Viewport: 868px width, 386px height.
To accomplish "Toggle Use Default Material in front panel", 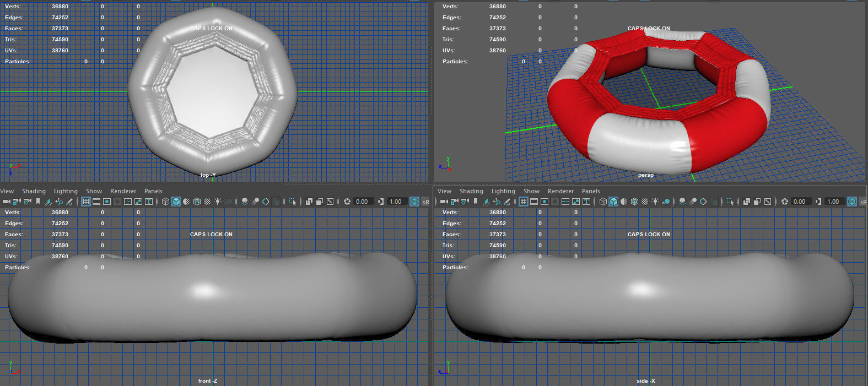I will pos(186,202).
